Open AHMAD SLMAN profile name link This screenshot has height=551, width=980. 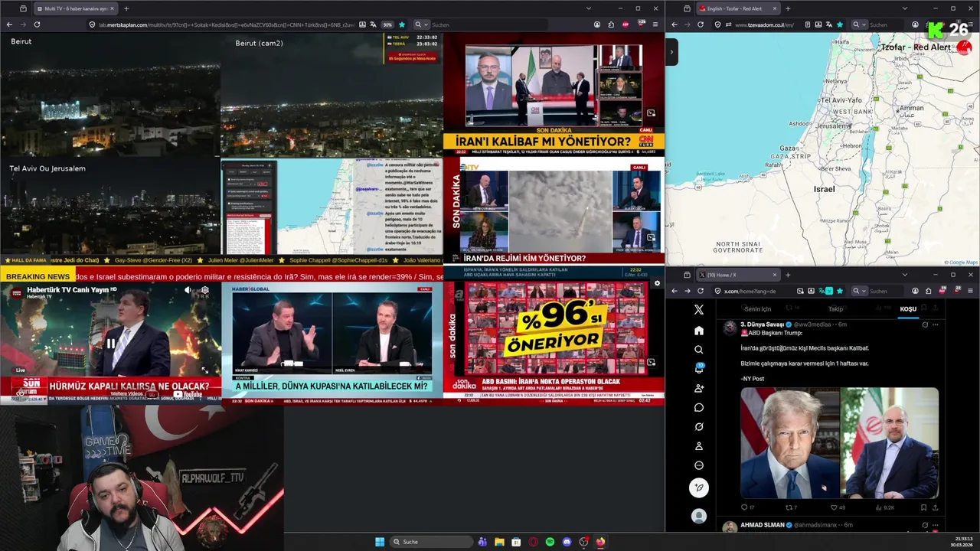pyautogui.click(x=762, y=525)
